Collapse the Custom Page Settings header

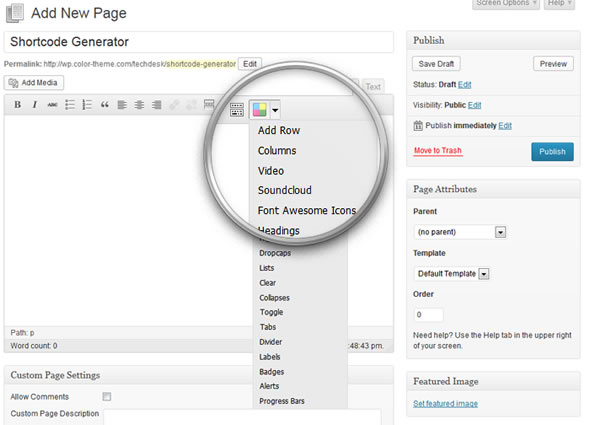(x=199, y=375)
